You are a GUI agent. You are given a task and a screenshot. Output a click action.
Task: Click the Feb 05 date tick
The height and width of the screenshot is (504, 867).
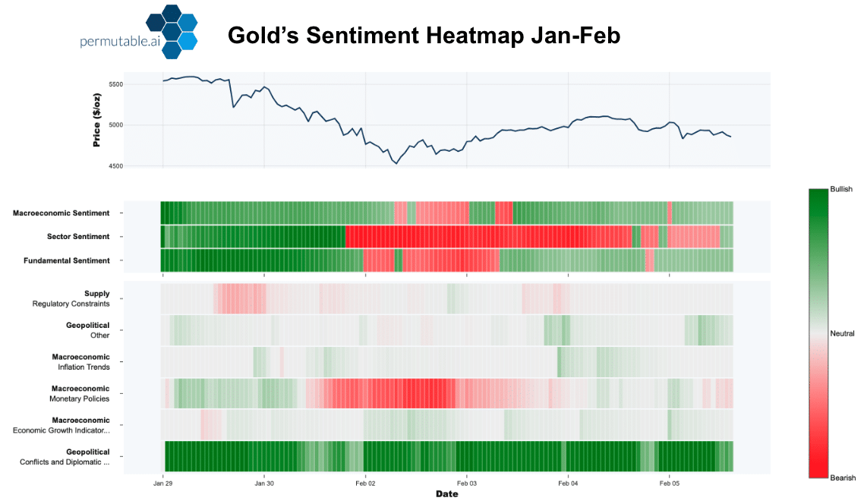[x=670, y=483]
